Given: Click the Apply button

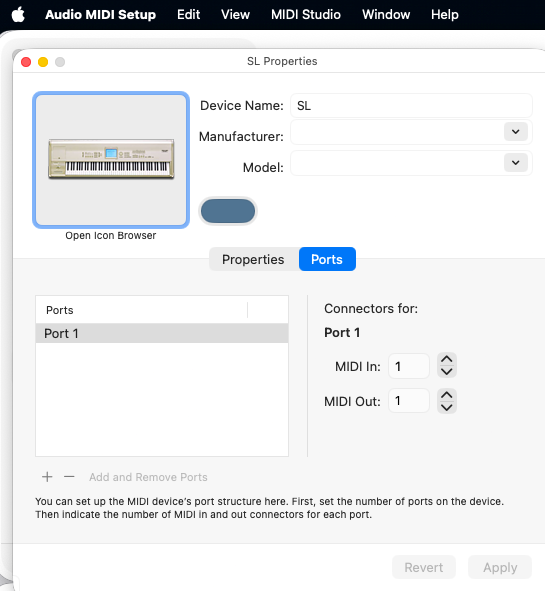Looking at the screenshot, I should [x=500, y=567].
